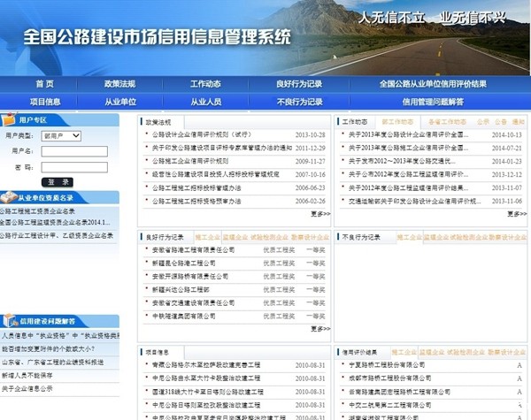Open 安徽省路港工程有限责任公司 record link

pyautogui.click(x=193, y=250)
